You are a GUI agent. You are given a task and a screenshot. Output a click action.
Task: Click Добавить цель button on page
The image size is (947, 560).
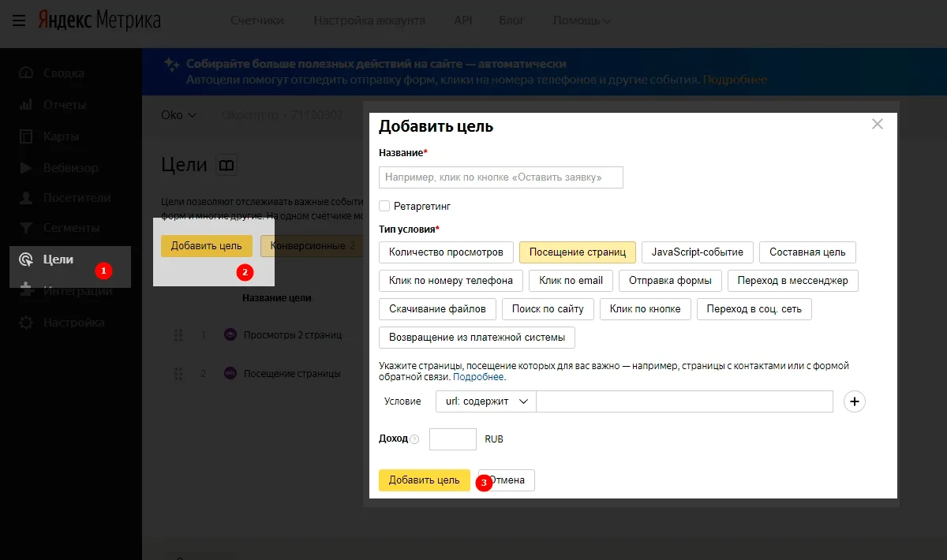click(x=207, y=246)
